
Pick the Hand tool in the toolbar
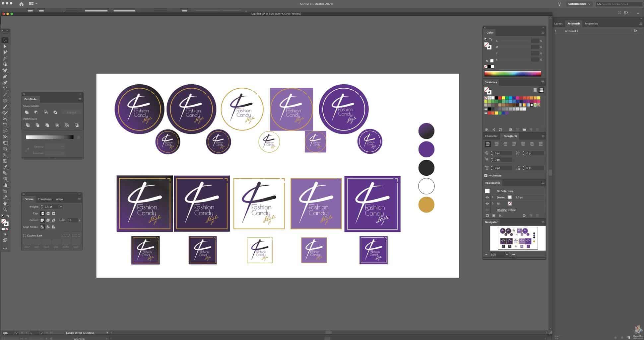coord(5,203)
